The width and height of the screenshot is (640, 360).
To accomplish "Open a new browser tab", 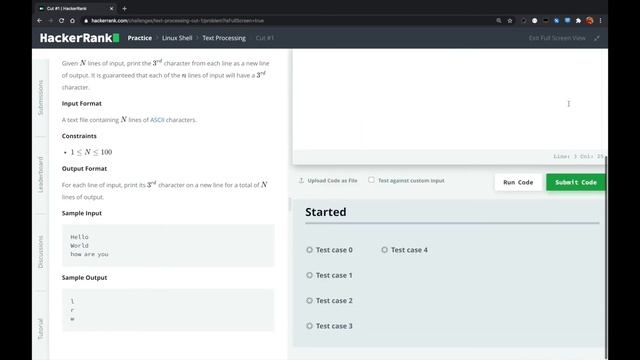I will tap(124, 8).
